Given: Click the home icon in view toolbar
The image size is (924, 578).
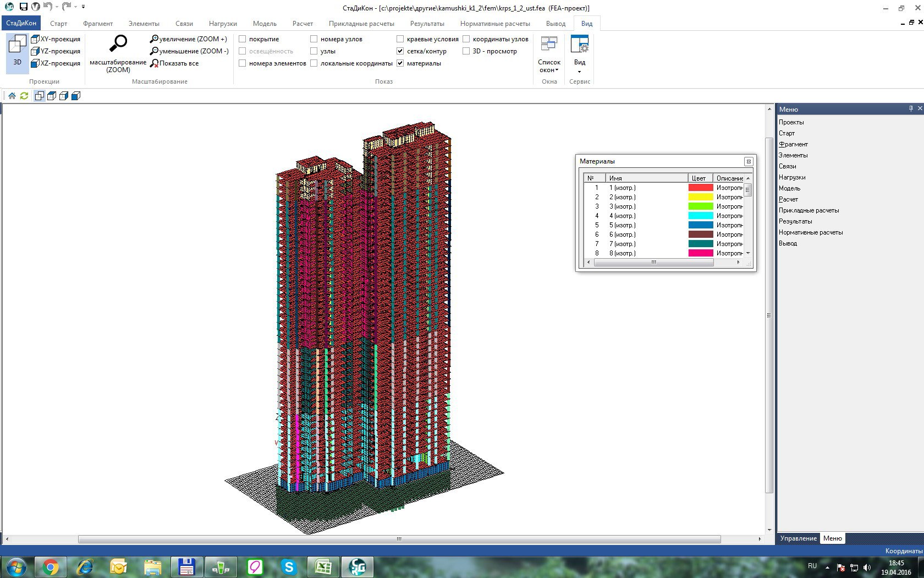Looking at the screenshot, I should tap(12, 96).
